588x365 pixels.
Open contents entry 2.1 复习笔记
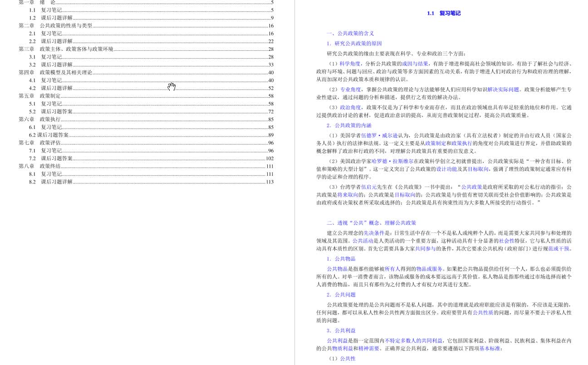152,33
